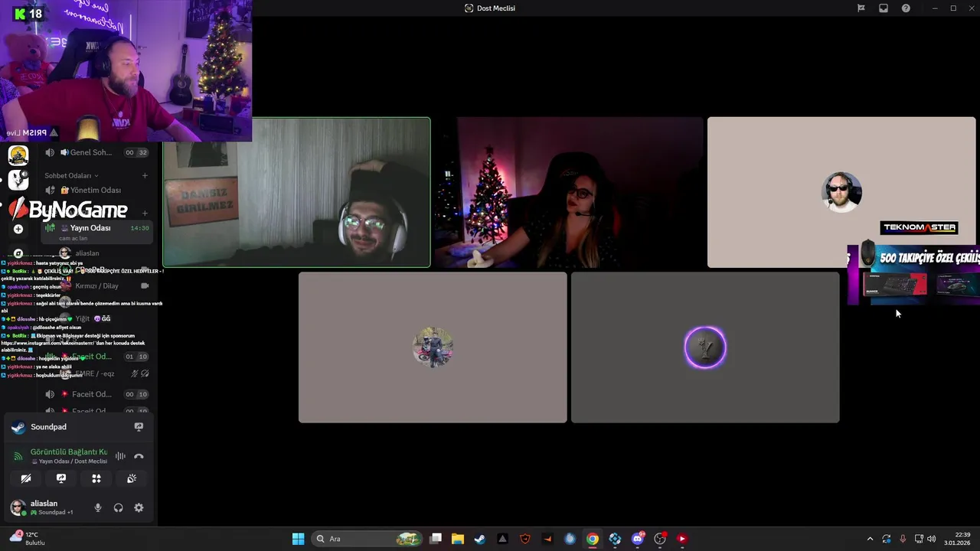This screenshot has width=980, height=551.
Task: Focus the bearded man's video tile with headphones
Action: pyautogui.click(x=296, y=192)
